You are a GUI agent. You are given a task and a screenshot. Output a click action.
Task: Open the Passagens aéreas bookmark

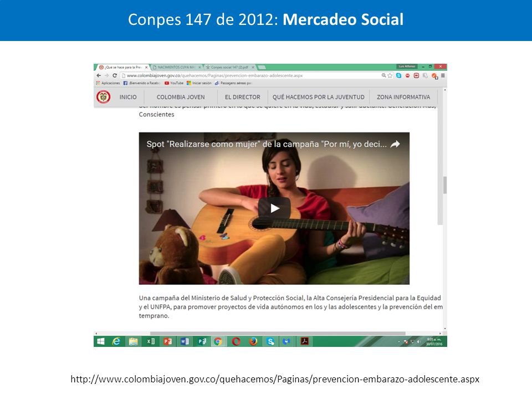[233, 83]
